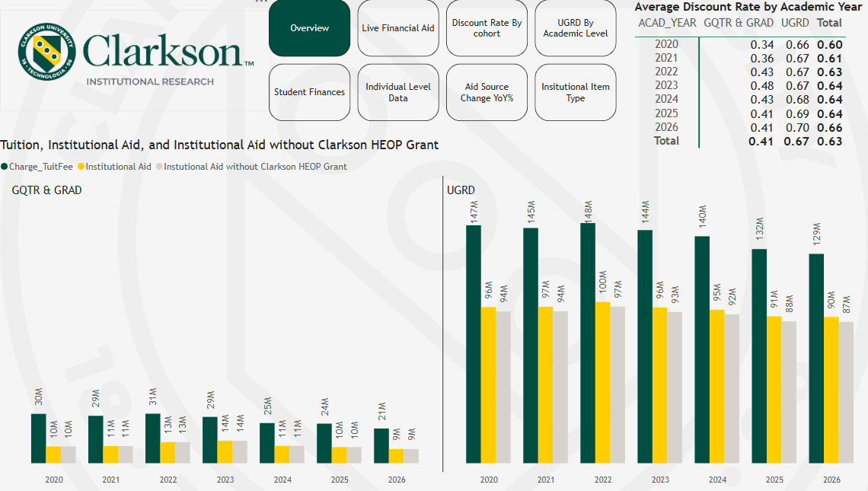Open Institutional Item Type page
The width and height of the screenshot is (868, 491).
coord(575,92)
